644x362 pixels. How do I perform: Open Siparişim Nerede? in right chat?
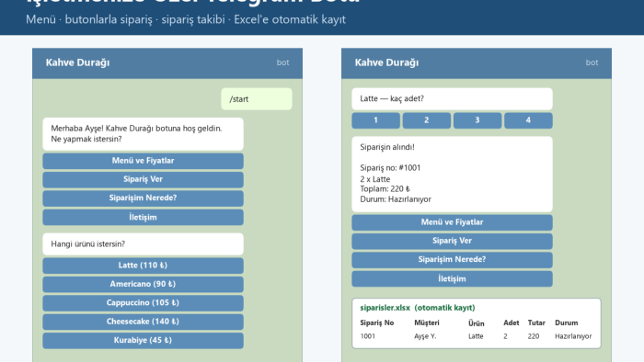(453, 259)
